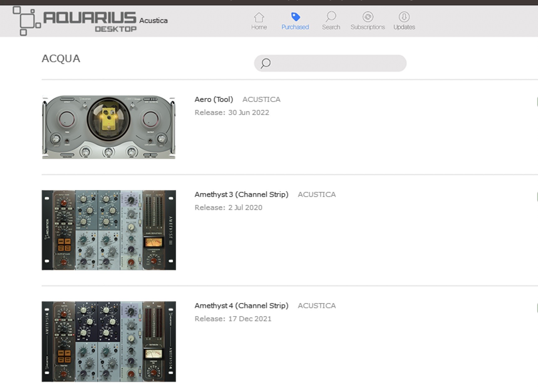Select the Amethyst 3 (Channel Strip) title
Image resolution: width=538 pixels, height=392 pixels.
click(241, 194)
